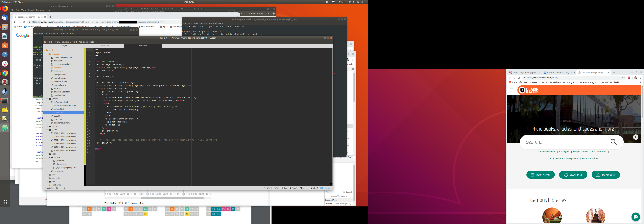The height and width of the screenshot is (224, 644).
Task: Expand the _plugins folder
Action: pyautogui.click(x=47, y=126)
